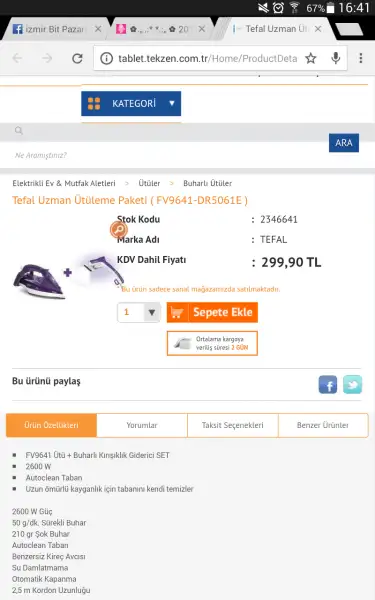Click the orange magnifier zoom icon on image
Viewport: 375px width, 600px height.
[119, 230]
